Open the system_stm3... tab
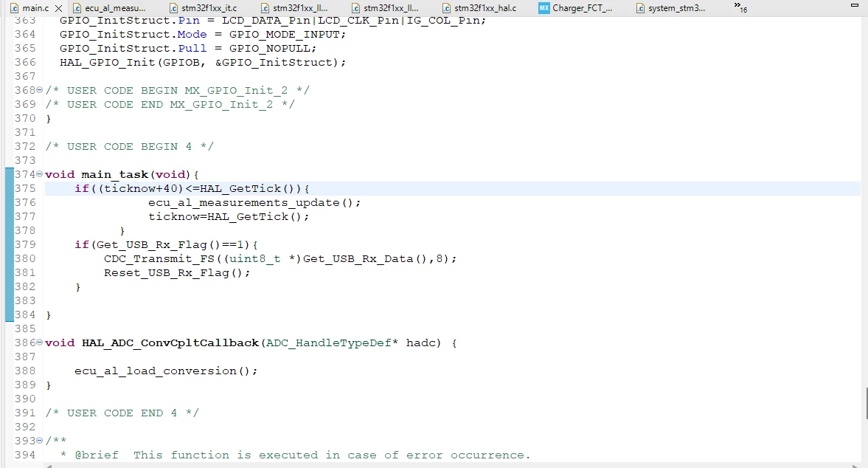The height and width of the screenshot is (468, 868). click(671, 8)
